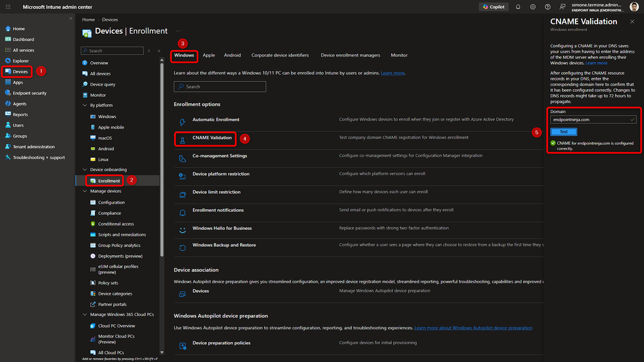
Task: Click the Groups icon in left navigation
Action: coord(8,136)
